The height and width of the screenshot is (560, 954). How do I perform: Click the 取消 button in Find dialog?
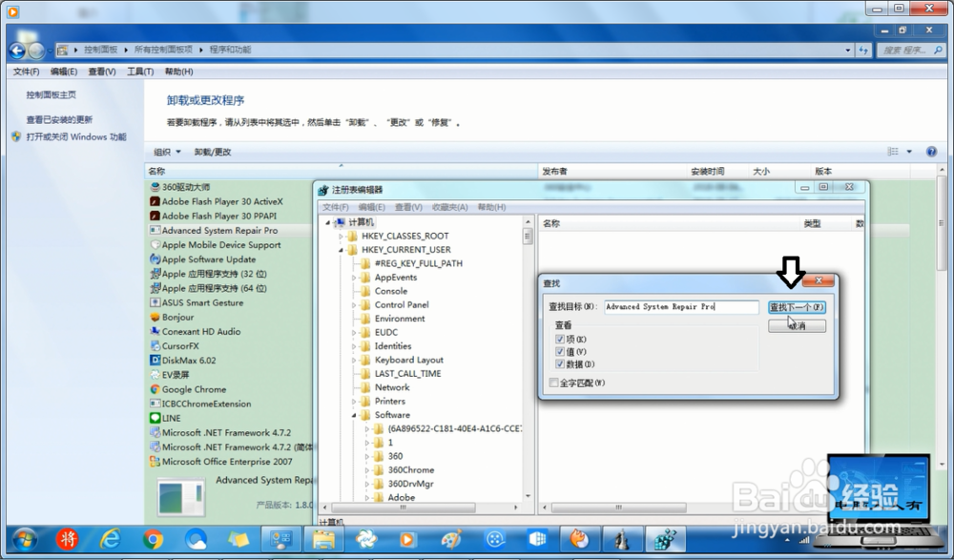point(797,326)
